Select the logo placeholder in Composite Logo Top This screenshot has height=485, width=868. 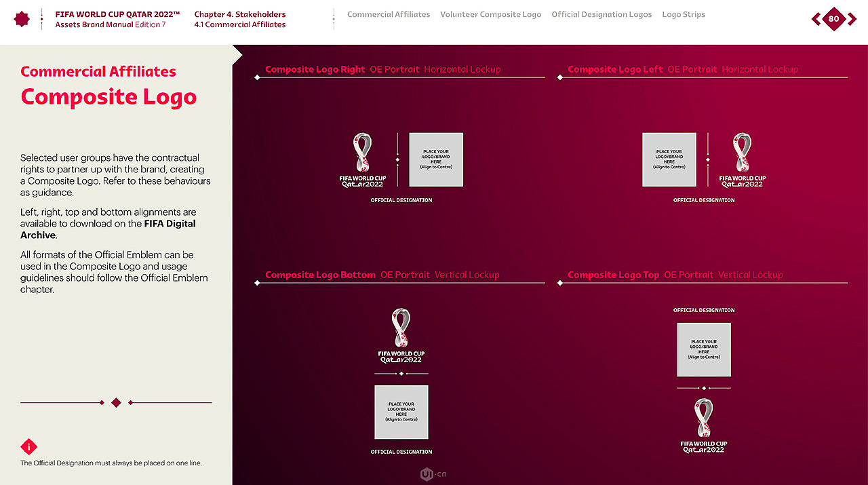704,349
